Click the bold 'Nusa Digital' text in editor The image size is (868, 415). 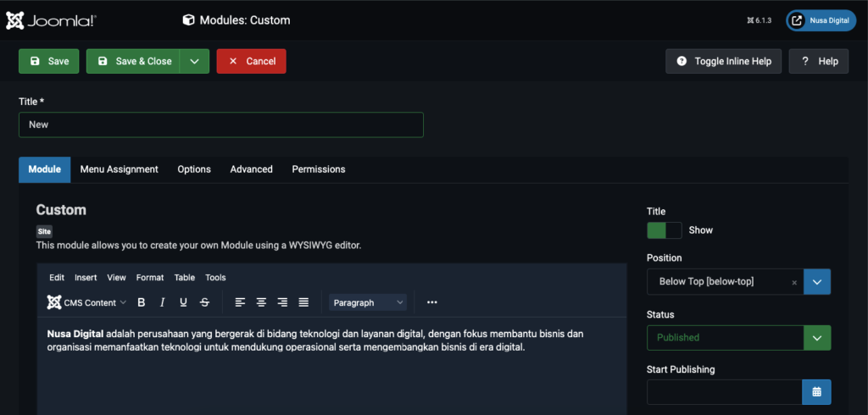point(75,334)
